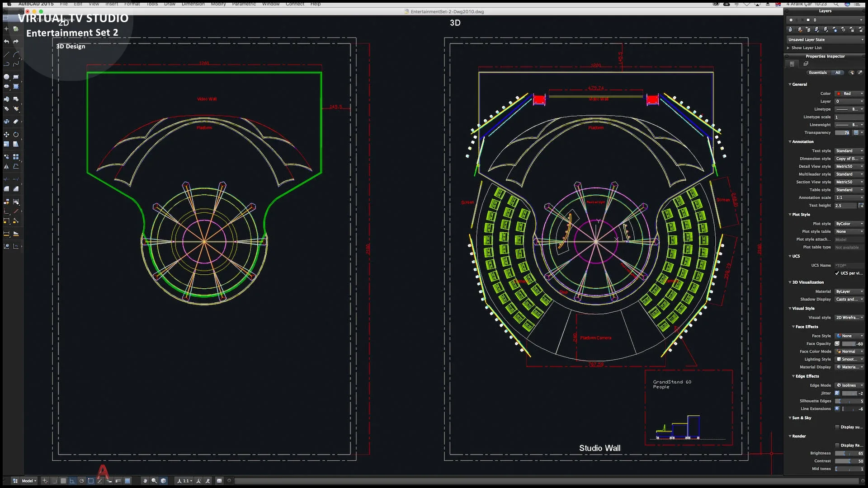Select the Move tool icon

tap(6, 135)
